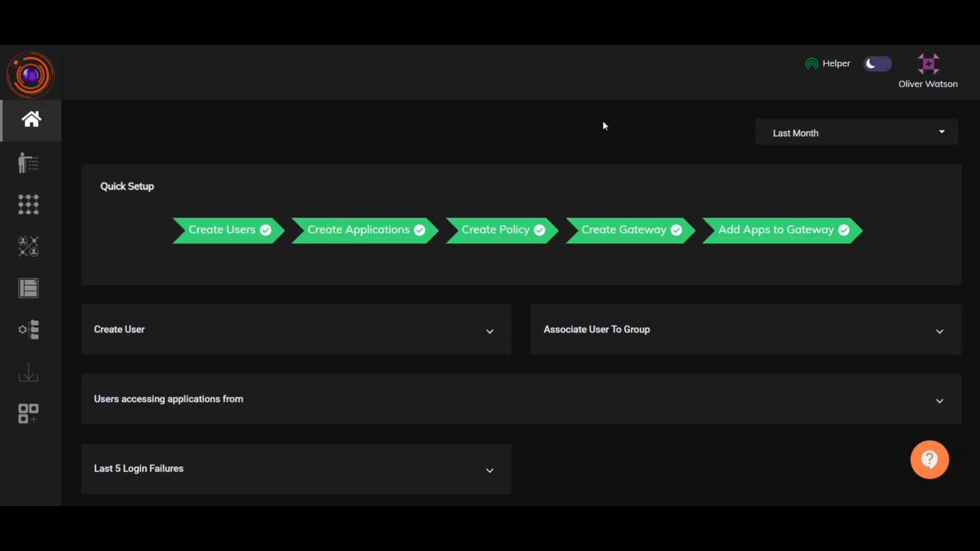Select the grid/applications icon
This screenshot has height=551, width=980.
point(29,205)
